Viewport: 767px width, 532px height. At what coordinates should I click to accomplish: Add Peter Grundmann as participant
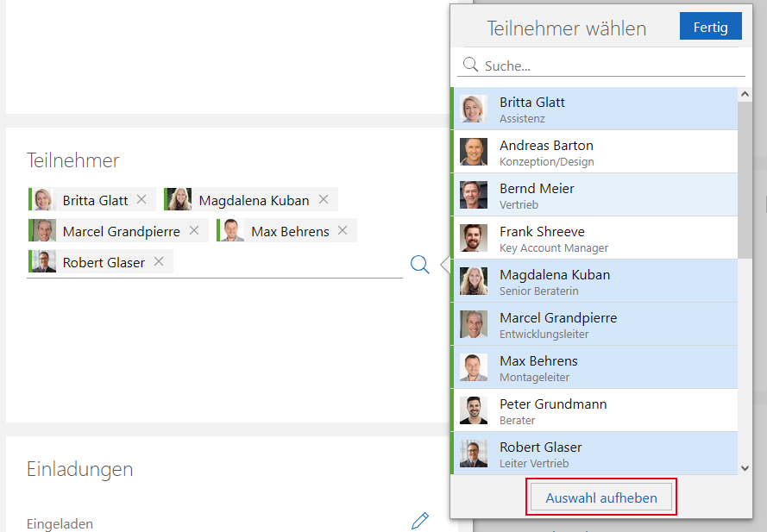(595, 410)
